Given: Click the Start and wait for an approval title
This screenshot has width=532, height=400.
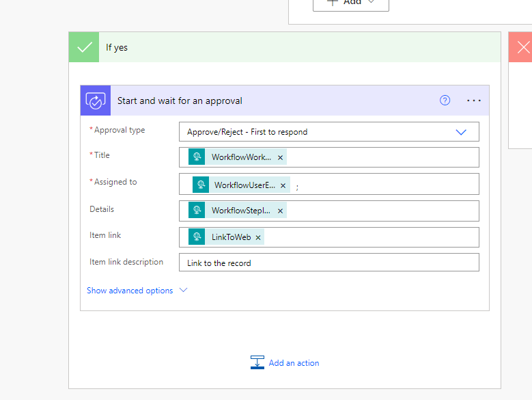Looking at the screenshot, I should pos(180,101).
